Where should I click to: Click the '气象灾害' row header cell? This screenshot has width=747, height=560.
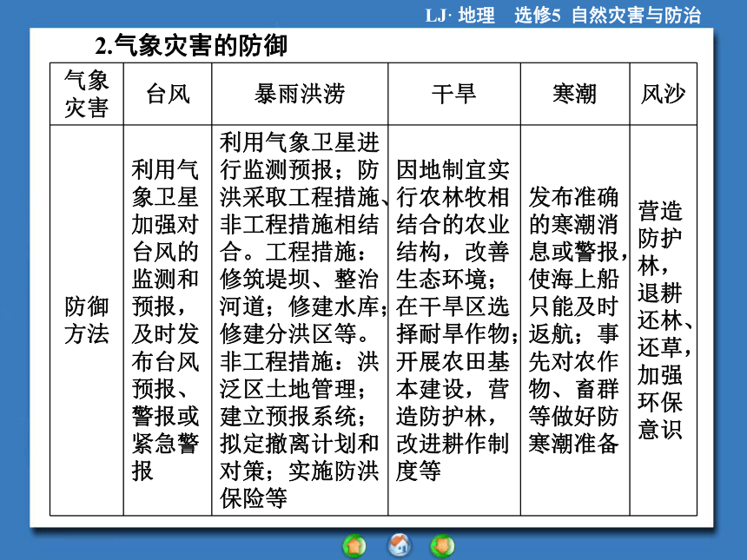coord(87,94)
